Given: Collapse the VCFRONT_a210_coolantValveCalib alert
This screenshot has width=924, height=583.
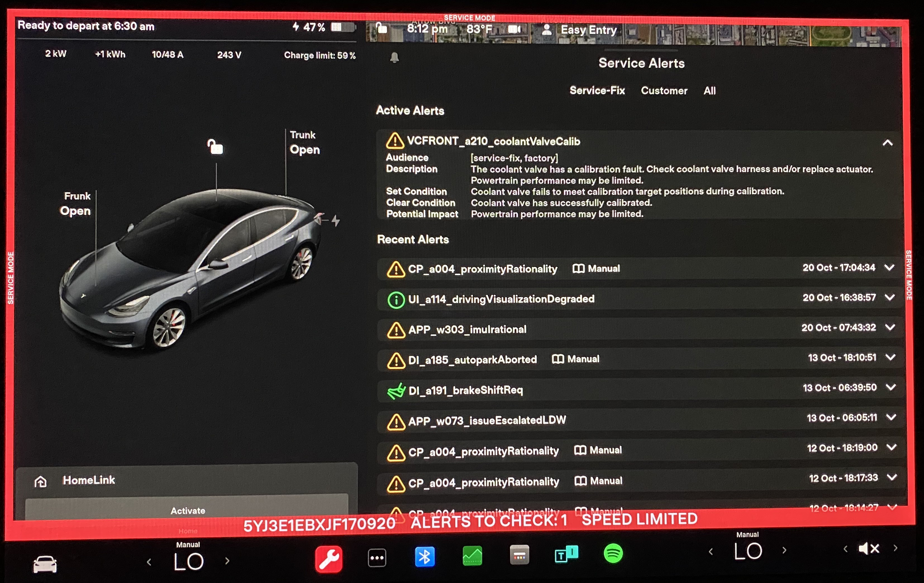Looking at the screenshot, I should (x=887, y=143).
